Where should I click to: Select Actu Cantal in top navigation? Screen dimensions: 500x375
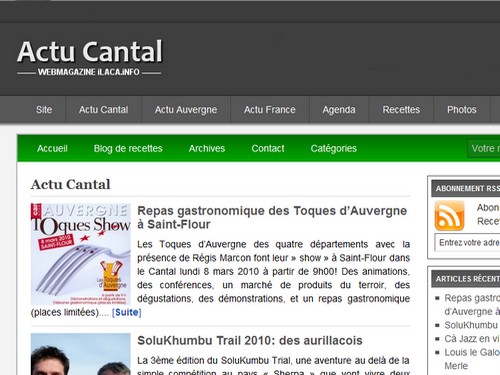(104, 110)
